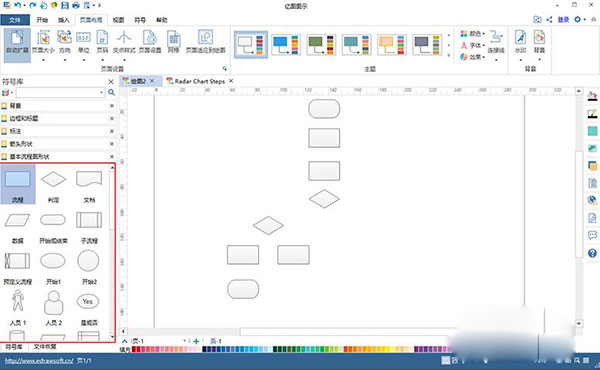Select the 判定 diamond decision shape in the library
Viewport: 600px width, 370px height.
point(53,184)
